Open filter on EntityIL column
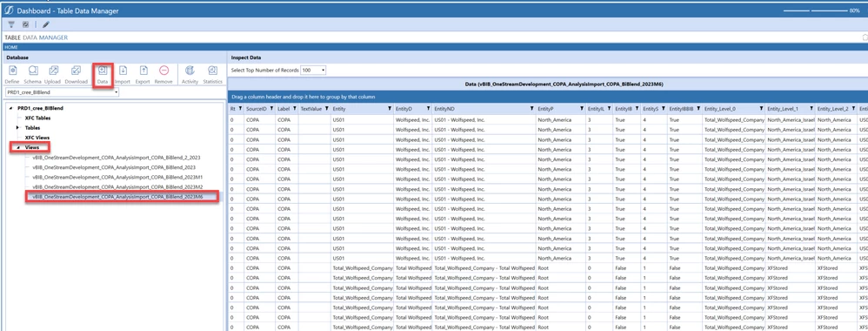This screenshot has width=868, height=331. 609,109
